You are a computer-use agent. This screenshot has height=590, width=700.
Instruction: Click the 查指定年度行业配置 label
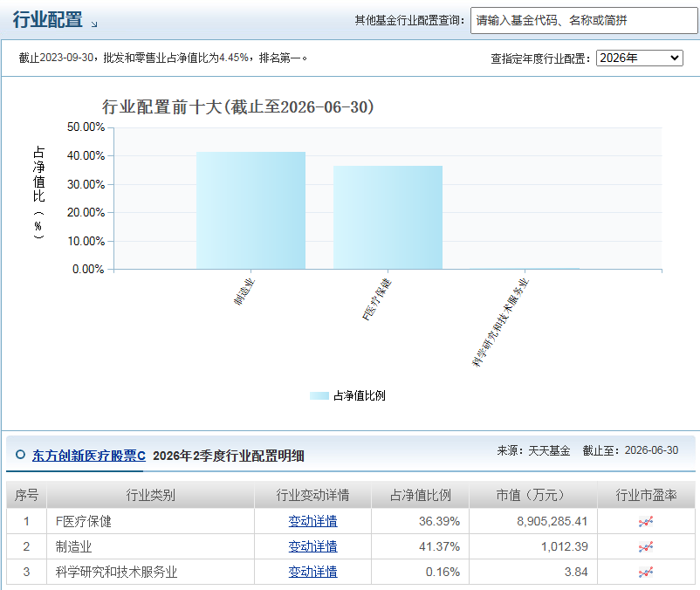tap(540, 58)
